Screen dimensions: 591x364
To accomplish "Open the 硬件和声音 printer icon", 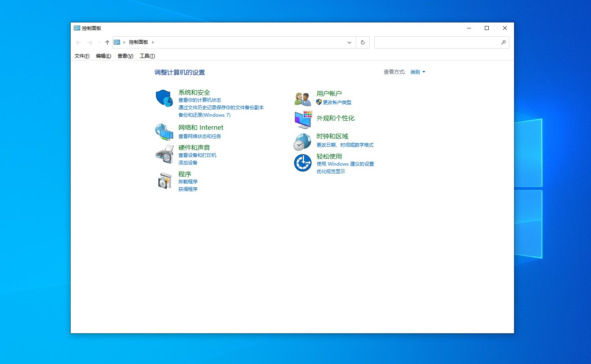I will click(164, 154).
